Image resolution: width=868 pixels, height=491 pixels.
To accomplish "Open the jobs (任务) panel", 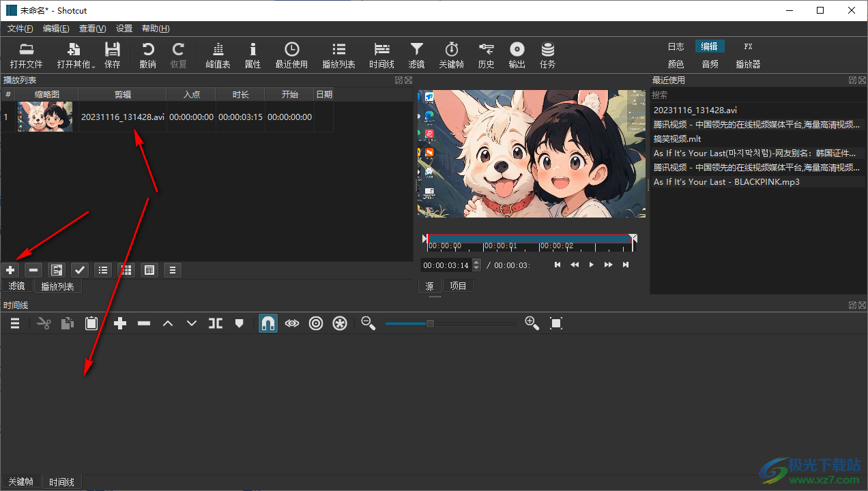I will click(547, 55).
